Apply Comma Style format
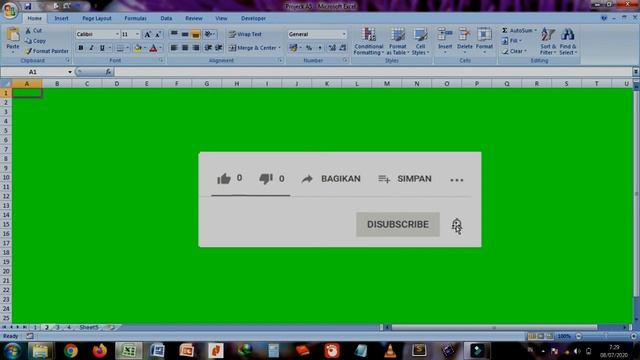The height and width of the screenshot is (360, 640). (x=320, y=48)
